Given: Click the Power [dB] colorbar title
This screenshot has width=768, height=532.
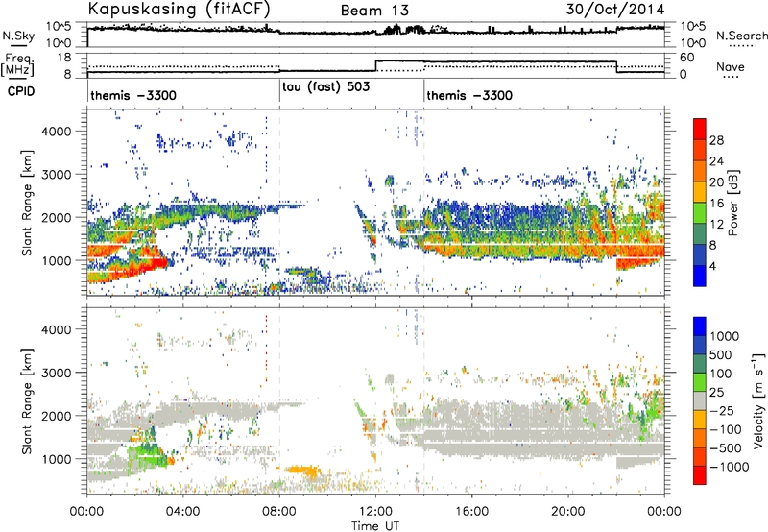Looking at the screenshot, I should pos(732,203).
